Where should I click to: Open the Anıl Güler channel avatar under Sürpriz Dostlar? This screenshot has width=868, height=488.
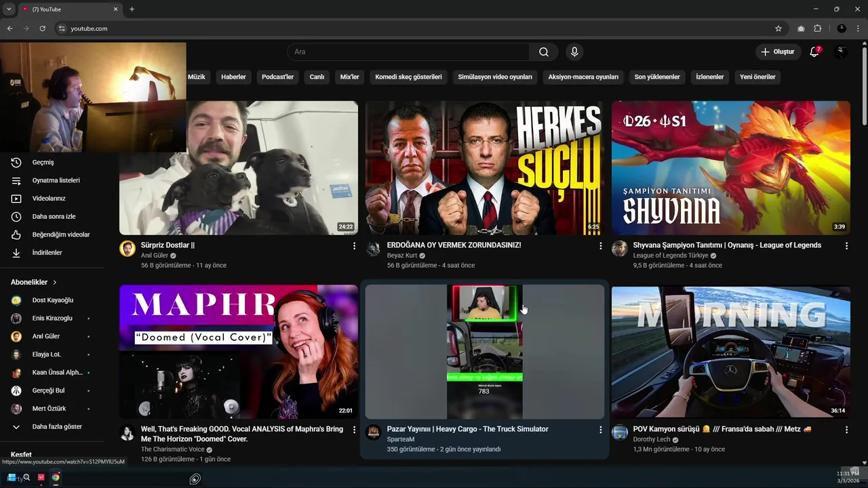[127, 249]
